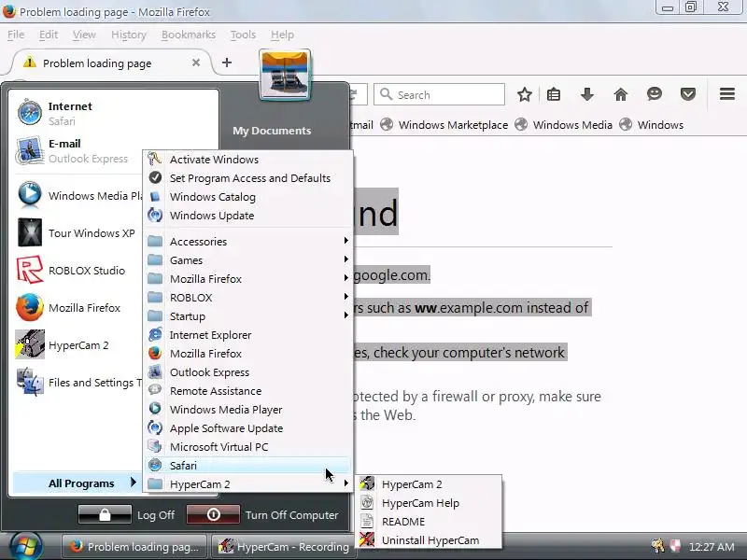The width and height of the screenshot is (747, 560).
Task: Click the Windows Start orb
Action: click(25, 546)
